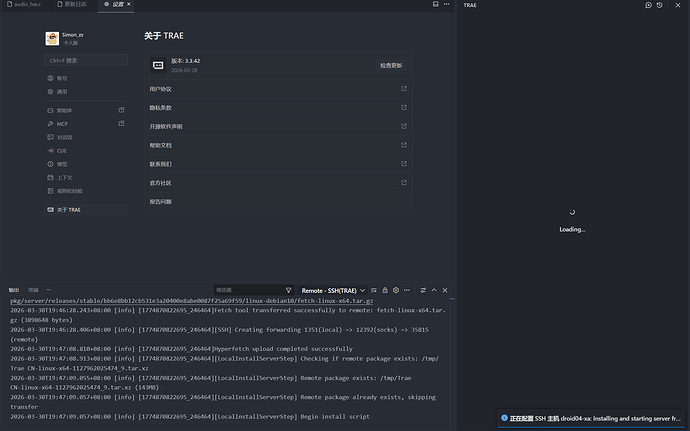The image size is (690, 431).
Task: Select the CUE settings section
Action: point(86,151)
